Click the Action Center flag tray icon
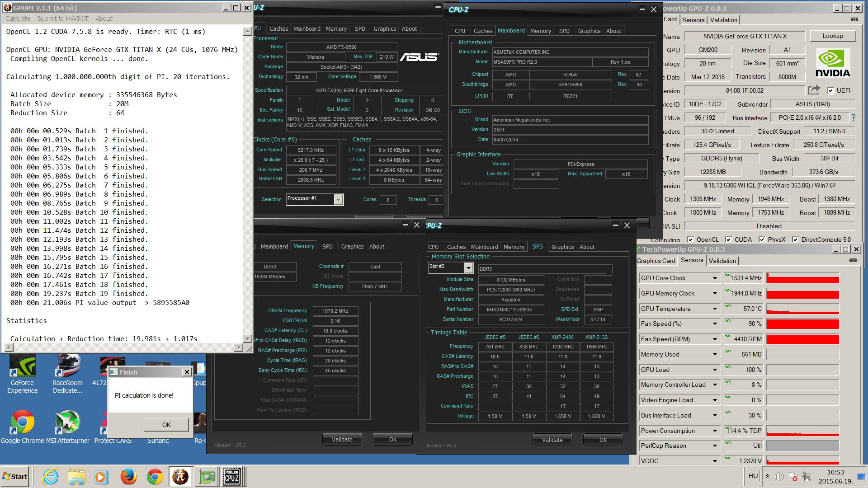The image size is (868, 488). (x=793, y=476)
